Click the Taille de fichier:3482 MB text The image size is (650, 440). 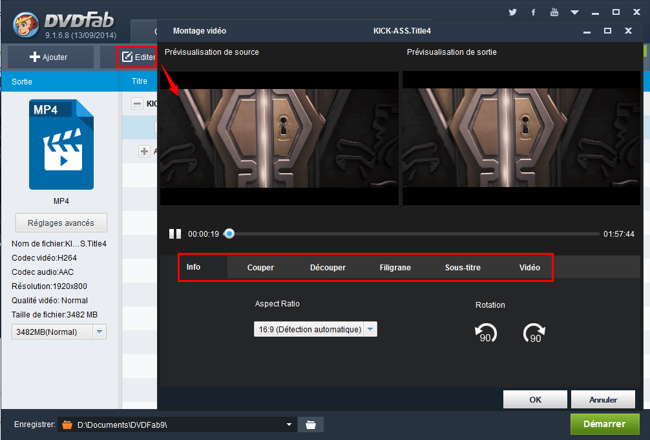point(54,315)
